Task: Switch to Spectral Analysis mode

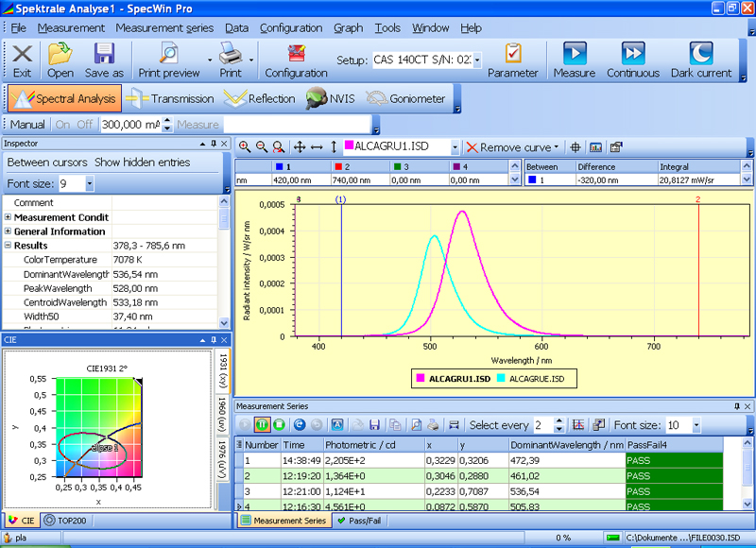Action: pos(64,98)
